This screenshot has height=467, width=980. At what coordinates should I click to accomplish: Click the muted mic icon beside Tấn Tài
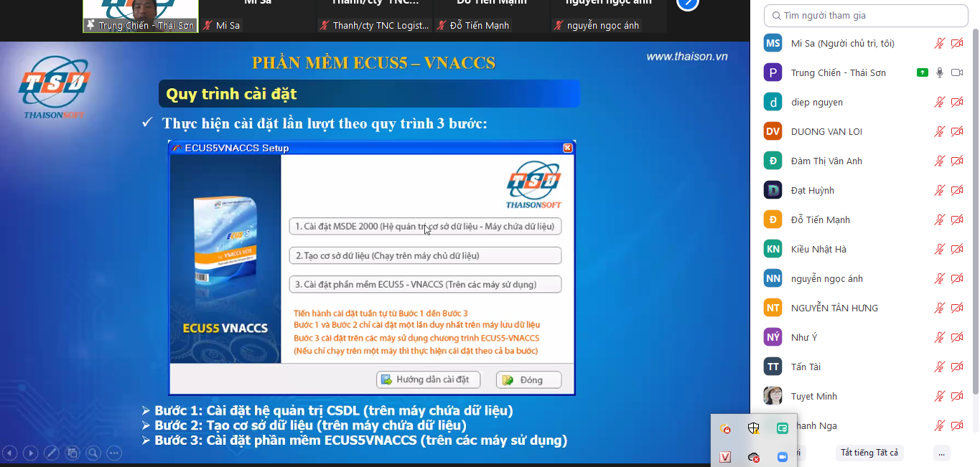(x=939, y=367)
